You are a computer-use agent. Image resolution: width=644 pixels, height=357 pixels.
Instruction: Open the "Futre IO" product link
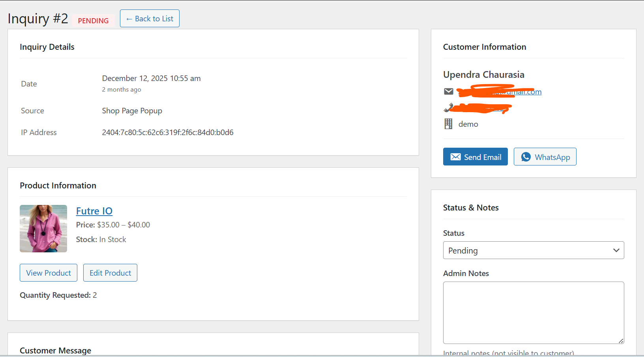click(94, 211)
